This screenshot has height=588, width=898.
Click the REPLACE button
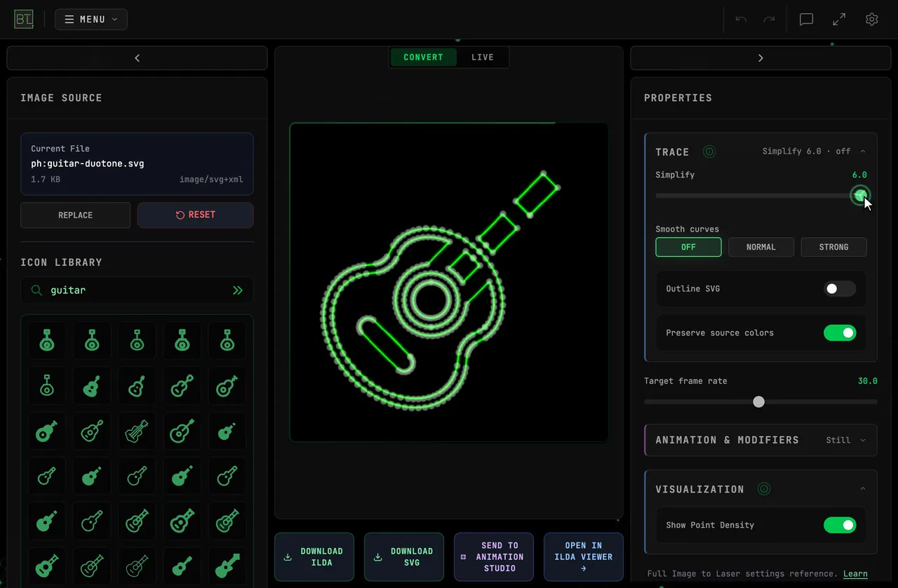[x=76, y=215]
